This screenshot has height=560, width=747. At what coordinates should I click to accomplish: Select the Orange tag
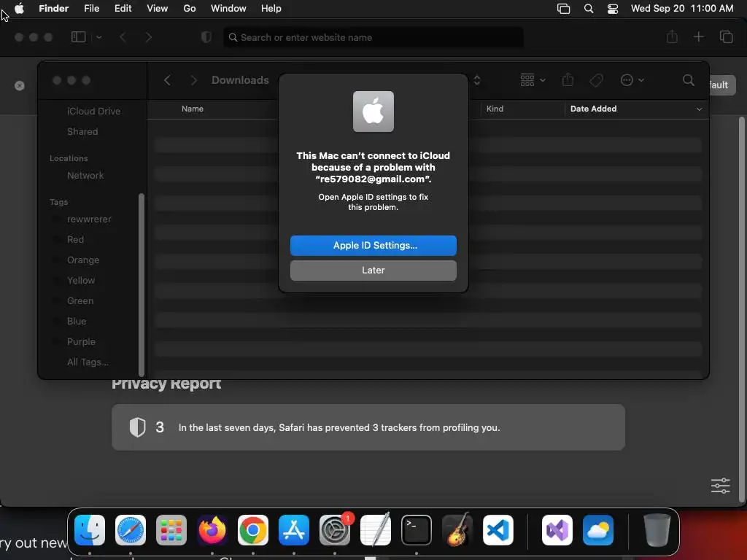coord(83,260)
